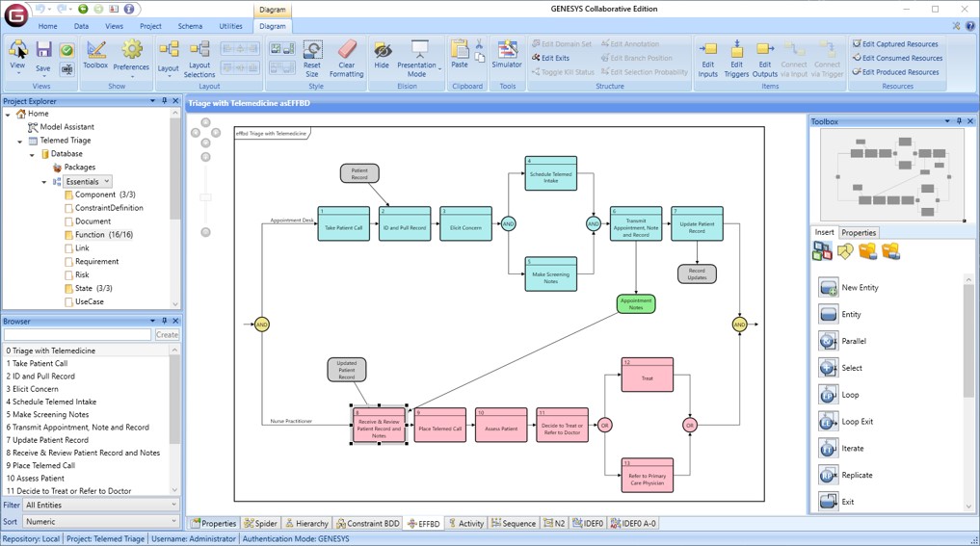980x546 pixels.
Task: Click the Hide elision icon
Action: coord(382,55)
